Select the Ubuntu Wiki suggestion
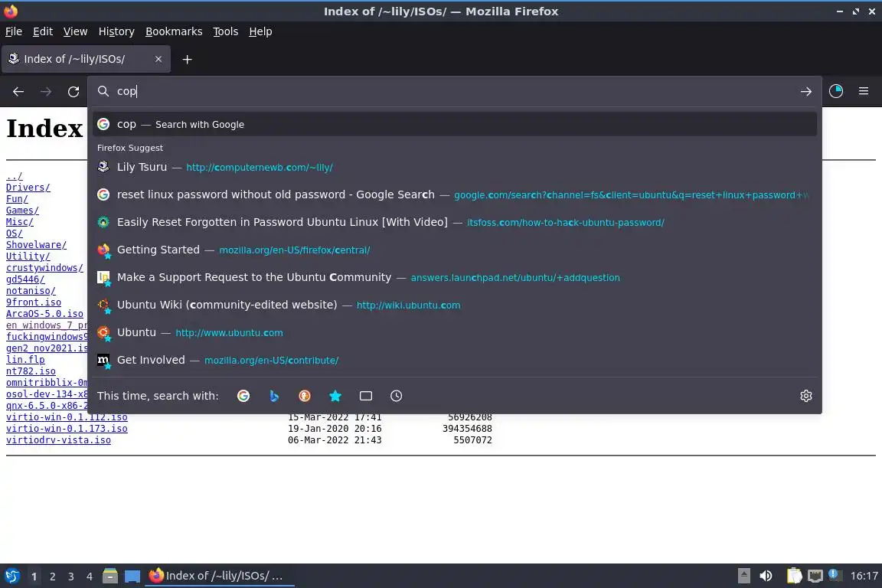 point(455,305)
